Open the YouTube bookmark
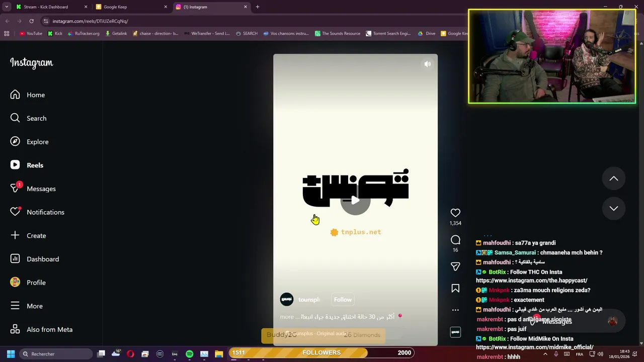Image resolution: width=644 pixels, height=362 pixels. [x=31, y=34]
